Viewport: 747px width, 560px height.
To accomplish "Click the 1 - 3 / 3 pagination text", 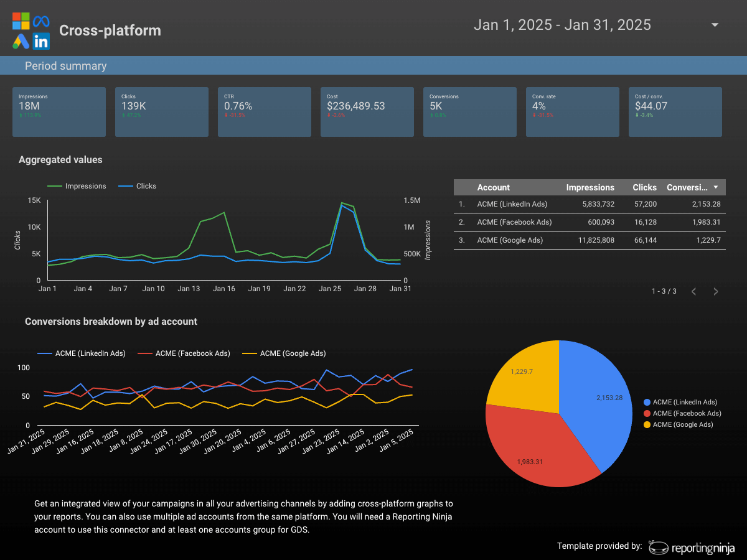I will (x=664, y=291).
